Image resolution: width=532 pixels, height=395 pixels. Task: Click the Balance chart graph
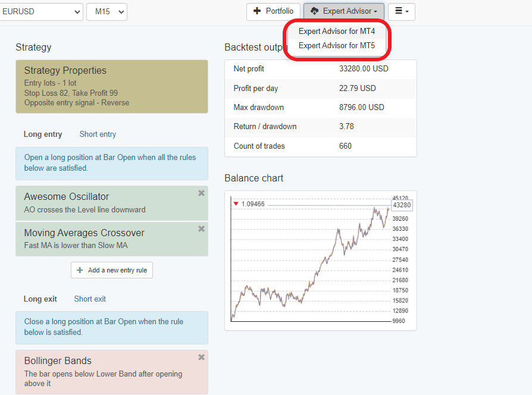[x=309, y=262]
